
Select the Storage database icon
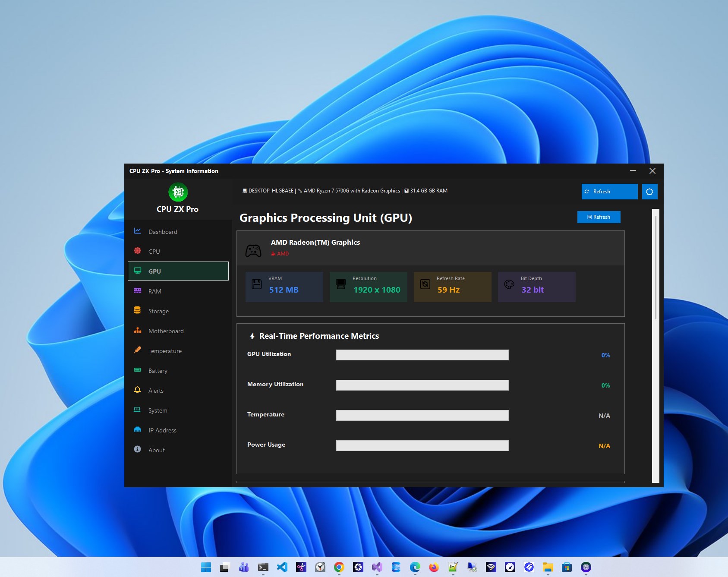137,310
